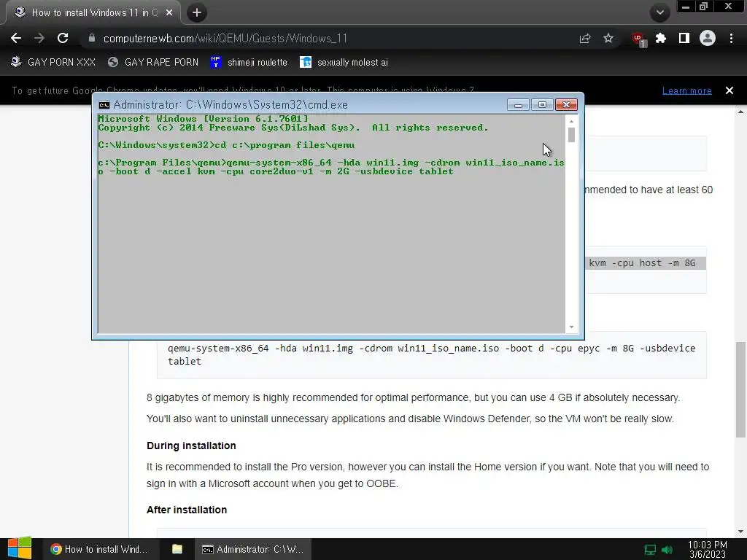The image size is (747, 560).
Task: Open the Windows Start button
Action: tap(20, 548)
